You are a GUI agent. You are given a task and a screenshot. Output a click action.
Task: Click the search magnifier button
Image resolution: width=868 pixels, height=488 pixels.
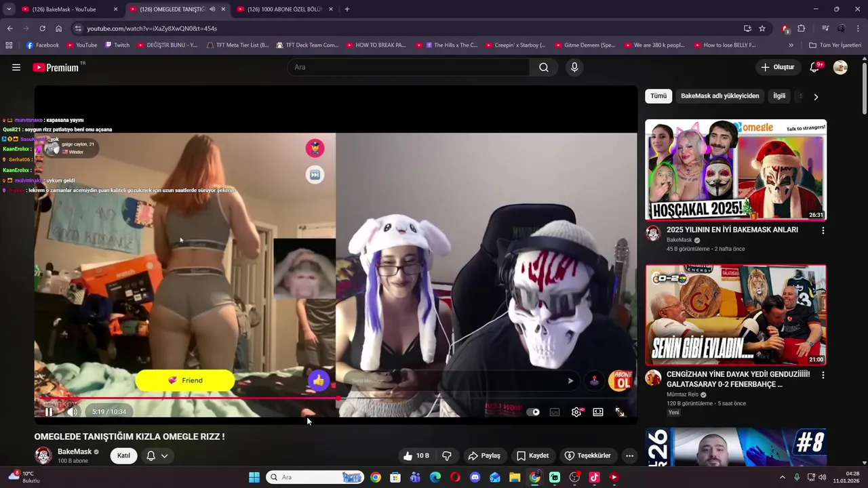[x=544, y=67]
